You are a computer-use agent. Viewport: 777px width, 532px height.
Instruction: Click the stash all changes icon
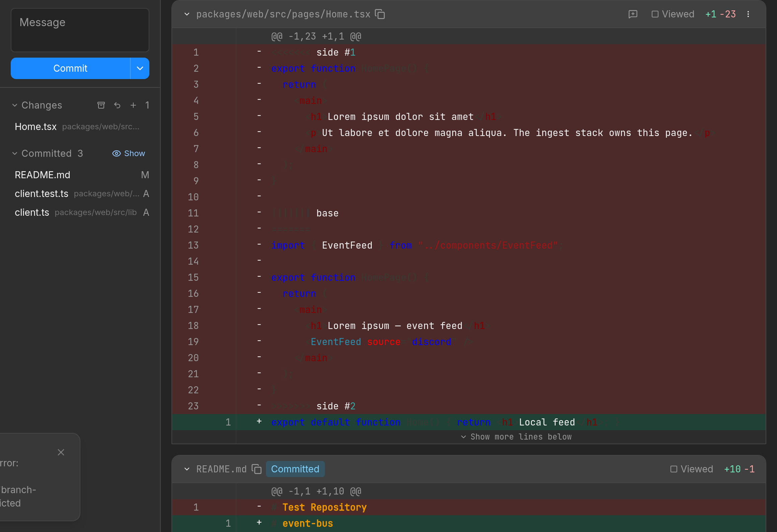[x=101, y=105]
